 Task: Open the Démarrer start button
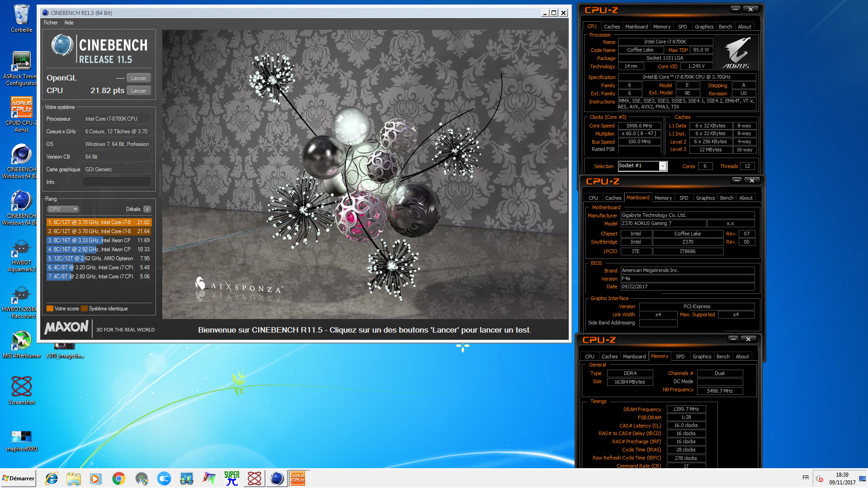click(x=18, y=479)
